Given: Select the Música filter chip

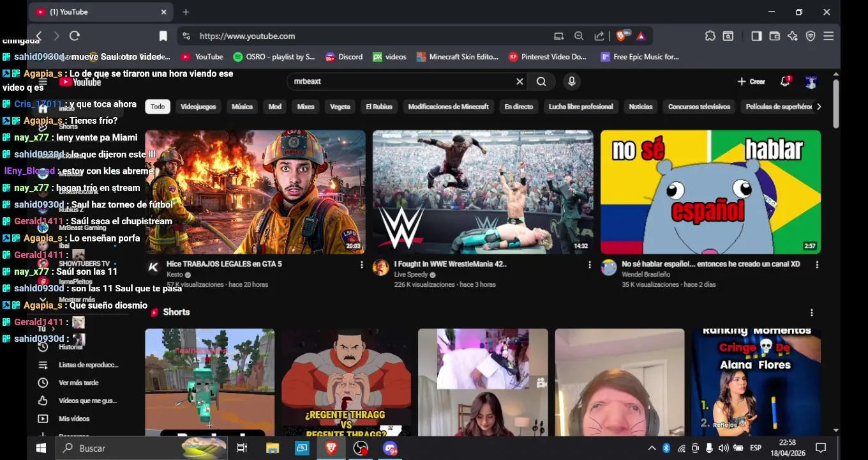Looking at the screenshot, I should tap(242, 107).
